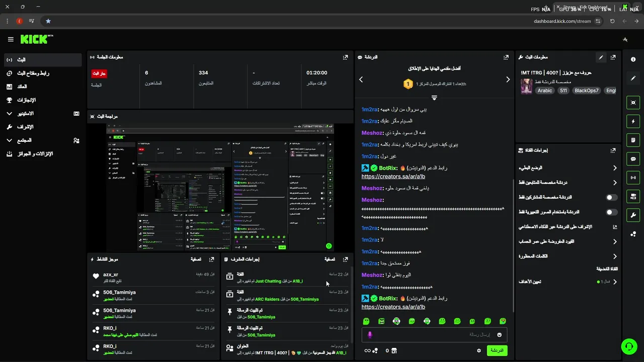Toggle stream preview widget in right rail

click(633, 103)
